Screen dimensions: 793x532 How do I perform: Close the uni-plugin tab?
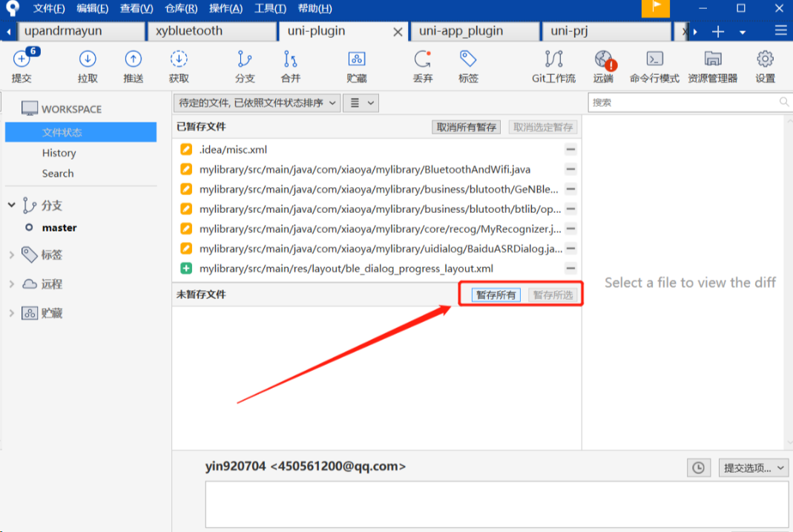[x=398, y=32]
